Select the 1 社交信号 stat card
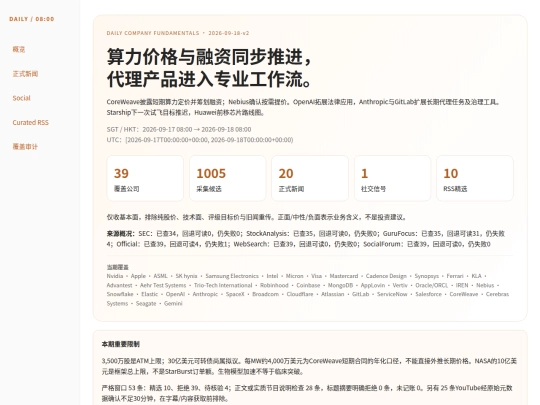The image size is (540, 405). click(x=392, y=178)
